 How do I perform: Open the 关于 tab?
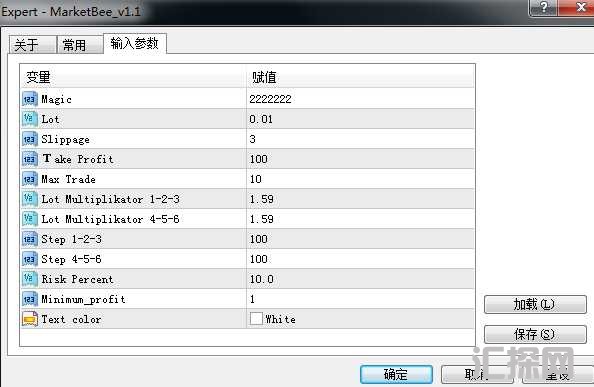(33, 45)
